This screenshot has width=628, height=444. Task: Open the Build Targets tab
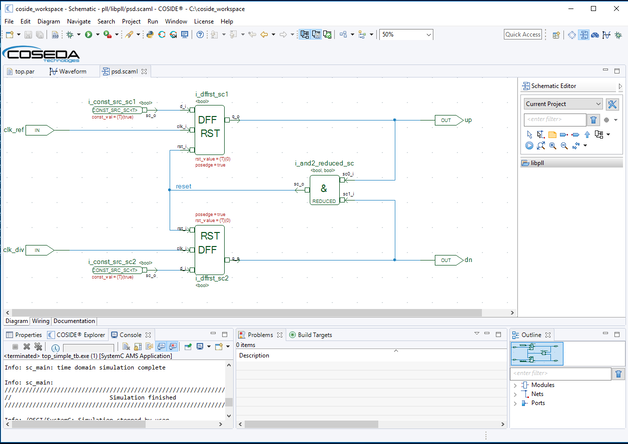pyautogui.click(x=311, y=335)
